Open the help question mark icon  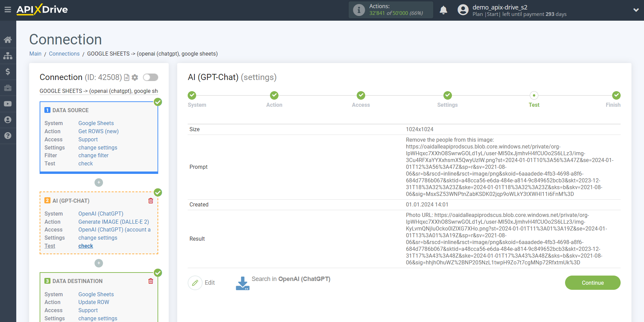point(8,136)
